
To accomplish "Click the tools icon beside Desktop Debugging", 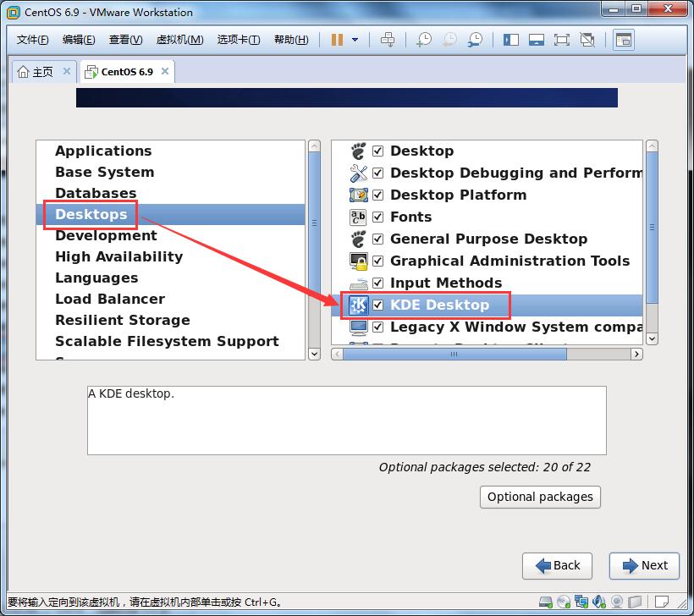I will 359,173.
